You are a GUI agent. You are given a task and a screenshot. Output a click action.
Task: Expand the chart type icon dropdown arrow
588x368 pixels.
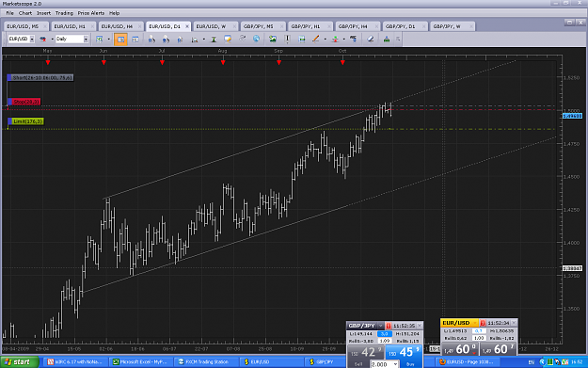pos(109,39)
